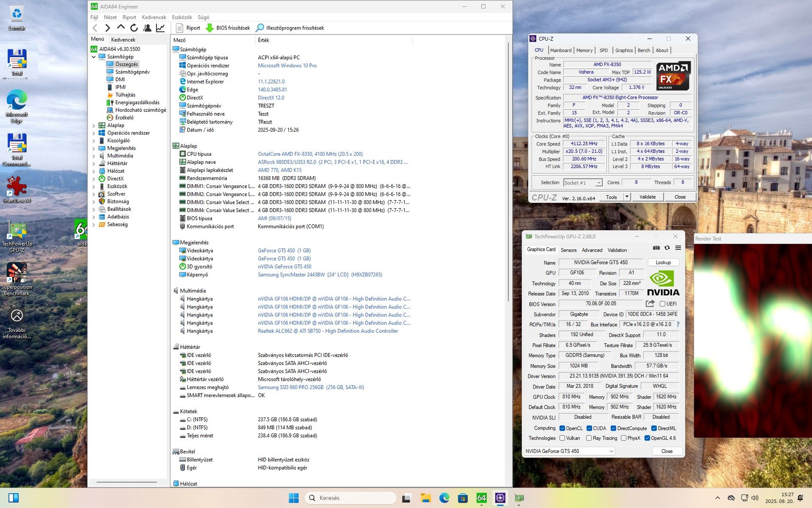
Task: Click the GPU-Z refresh icon
Action: pyautogui.click(x=667, y=248)
